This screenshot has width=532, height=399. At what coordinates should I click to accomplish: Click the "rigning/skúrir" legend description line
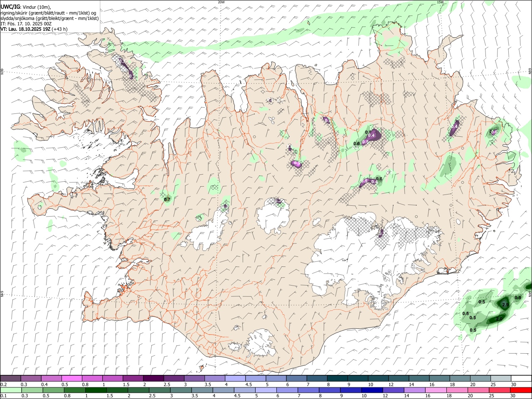(x=48, y=13)
